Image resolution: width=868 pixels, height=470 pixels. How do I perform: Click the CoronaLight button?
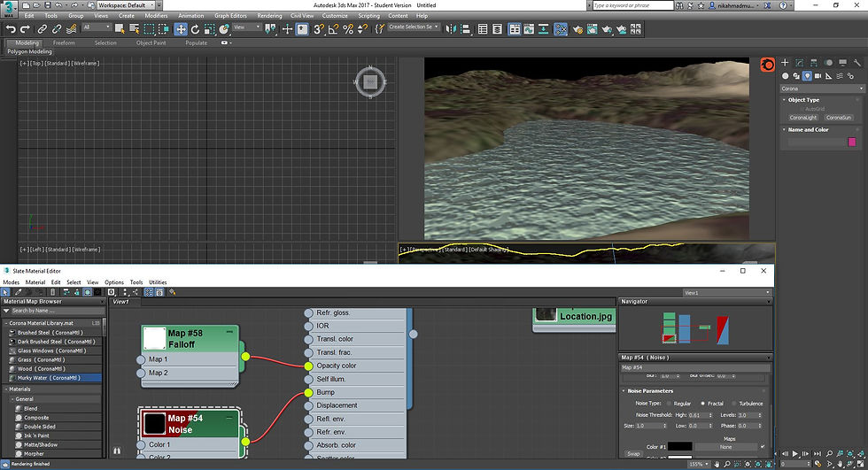pos(803,118)
